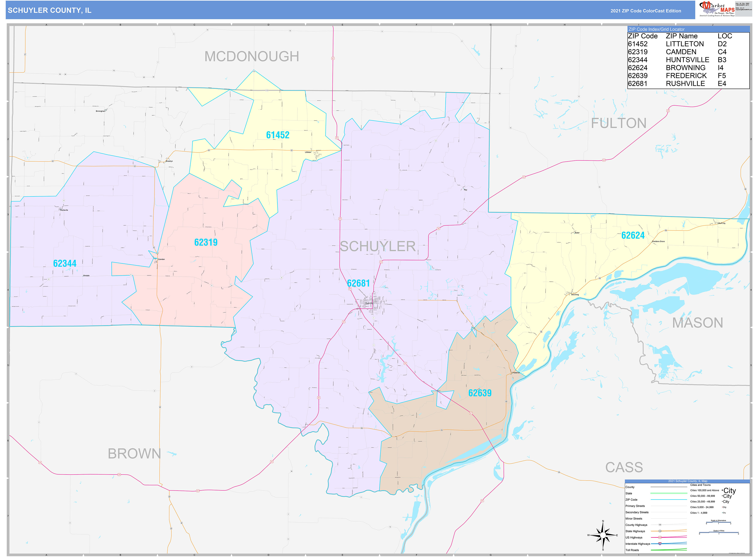Viewport: 756px width, 557px height.
Task: Click the US Highways route shield symbol
Action: pyautogui.click(x=660, y=538)
